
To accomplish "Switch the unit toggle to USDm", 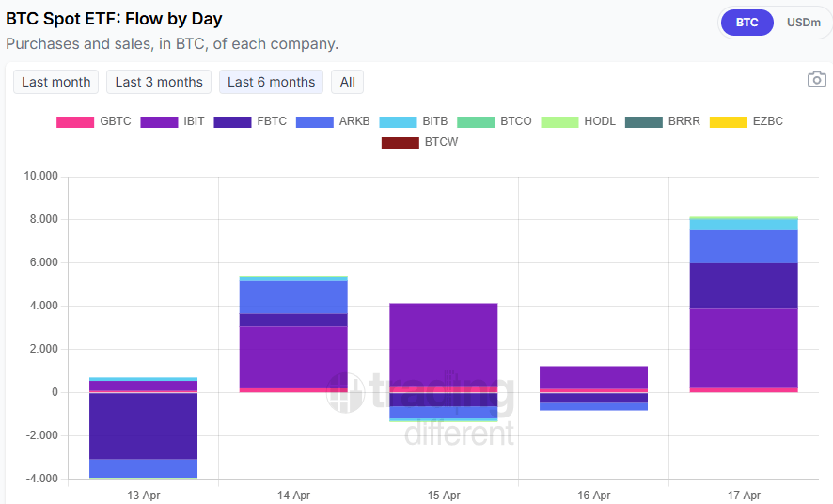I will (803, 23).
